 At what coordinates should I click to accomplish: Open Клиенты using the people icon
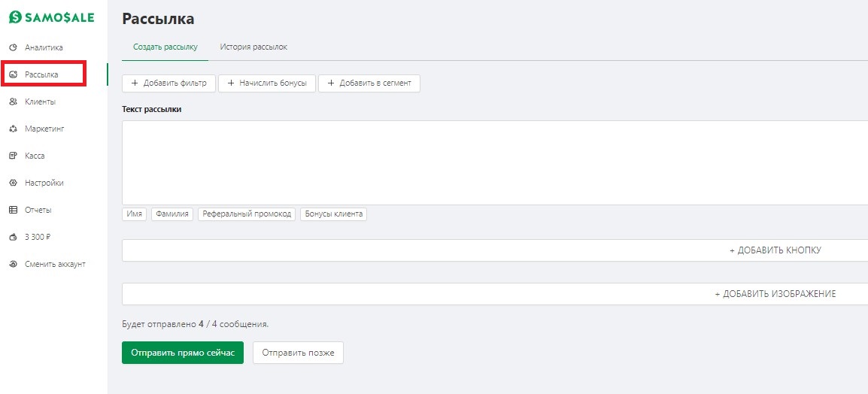coord(14,102)
